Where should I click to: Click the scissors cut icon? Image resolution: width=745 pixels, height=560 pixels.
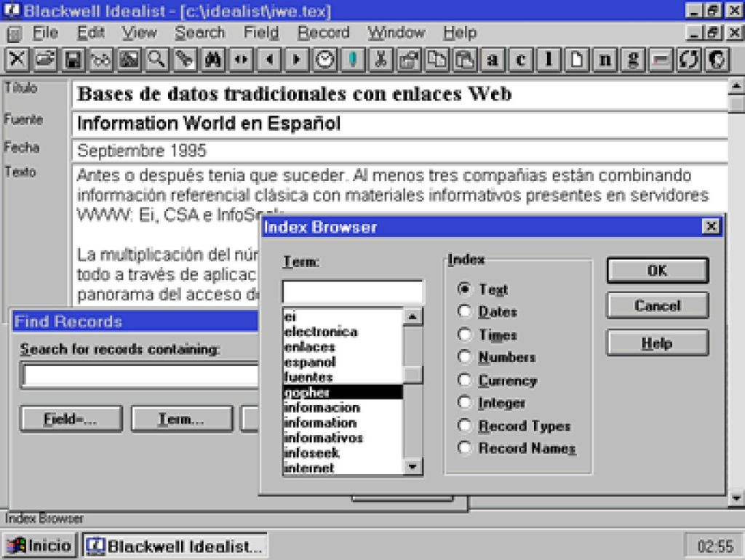tap(380, 60)
